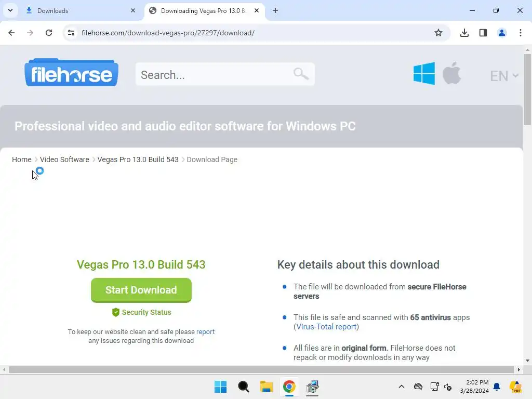The height and width of the screenshot is (399, 532).
Task: Click the browser forward arrow
Action: [30, 33]
